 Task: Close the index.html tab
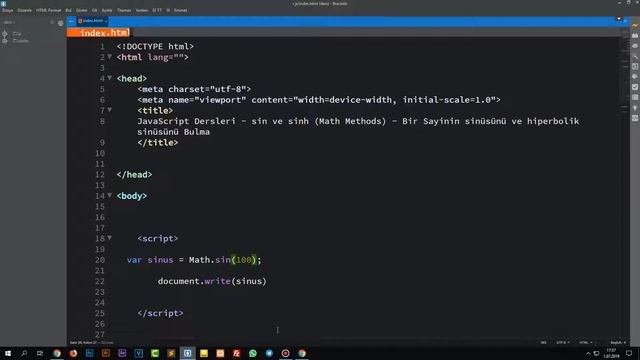click(x=106, y=21)
